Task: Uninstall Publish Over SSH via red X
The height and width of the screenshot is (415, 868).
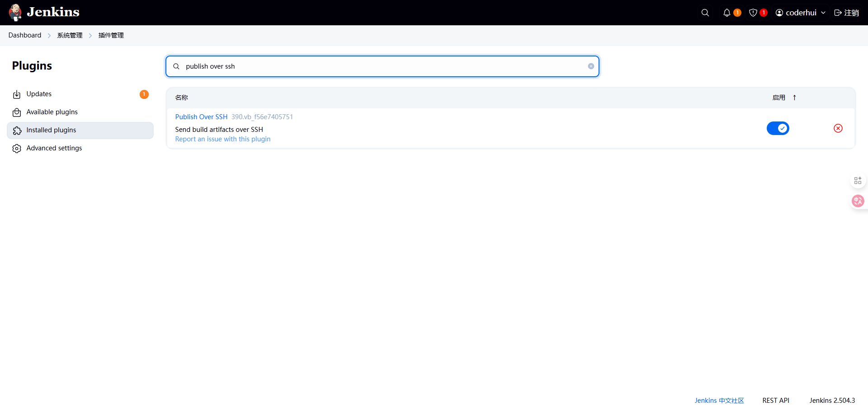Action: click(x=838, y=128)
